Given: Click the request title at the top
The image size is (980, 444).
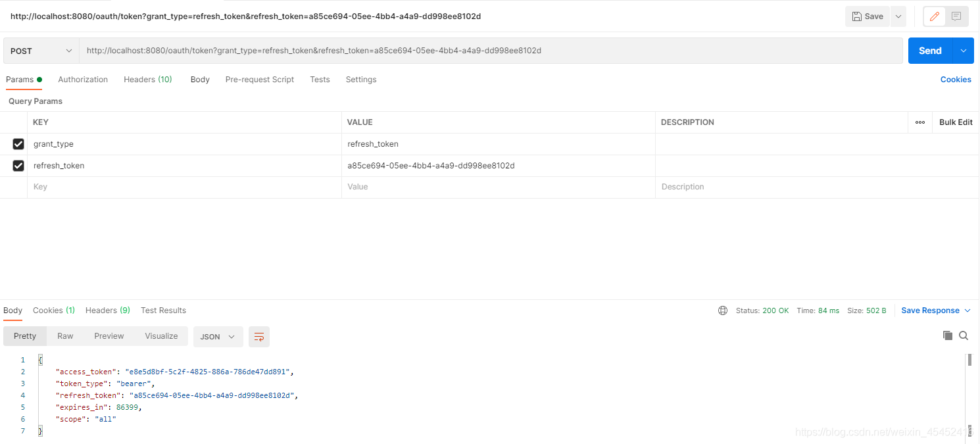Looking at the screenshot, I should (245, 16).
